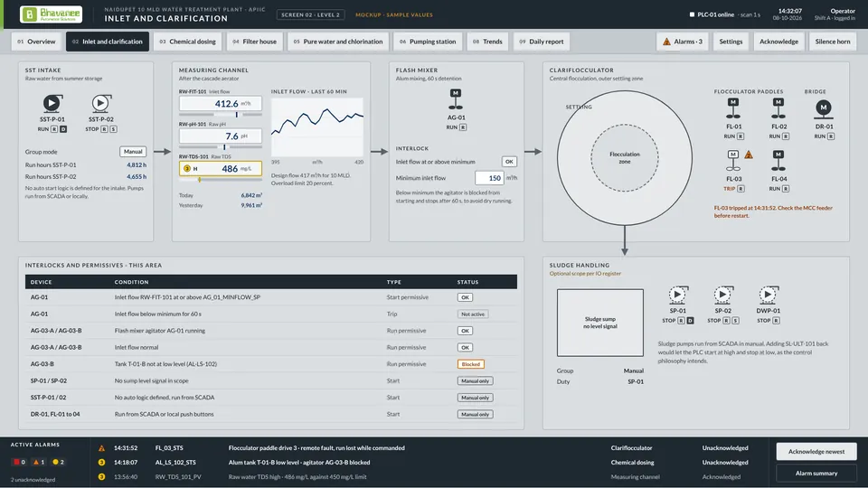Click the Sludge sump box
Image resolution: width=868 pixels, height=488 pixels.
[600, 323]
